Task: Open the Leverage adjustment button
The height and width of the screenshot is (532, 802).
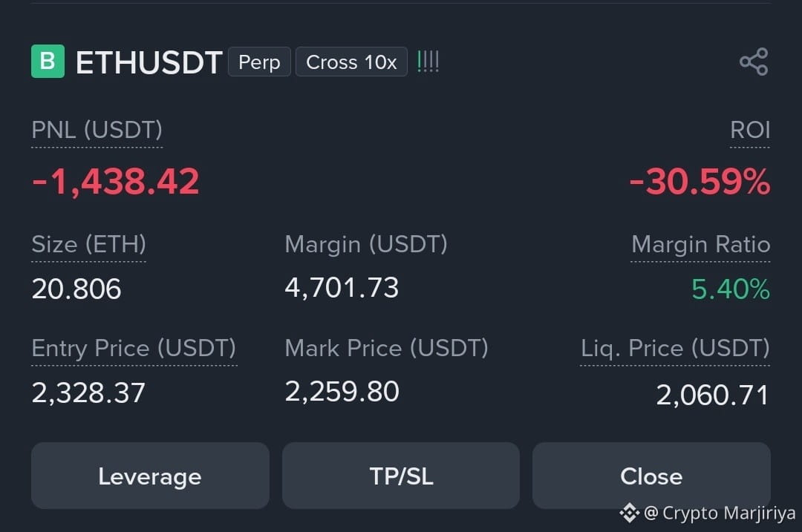Action: 150,476
